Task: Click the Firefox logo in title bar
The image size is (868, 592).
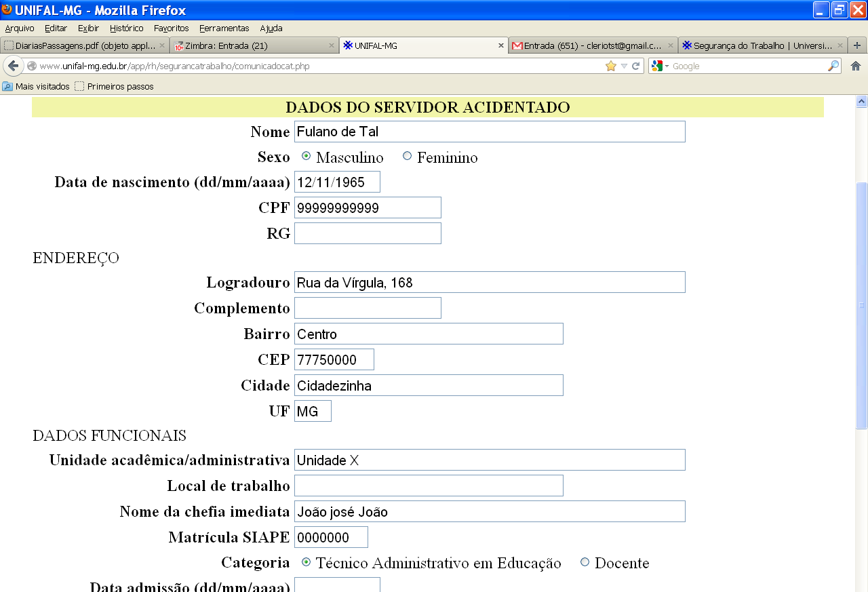Action: (7, 9)
